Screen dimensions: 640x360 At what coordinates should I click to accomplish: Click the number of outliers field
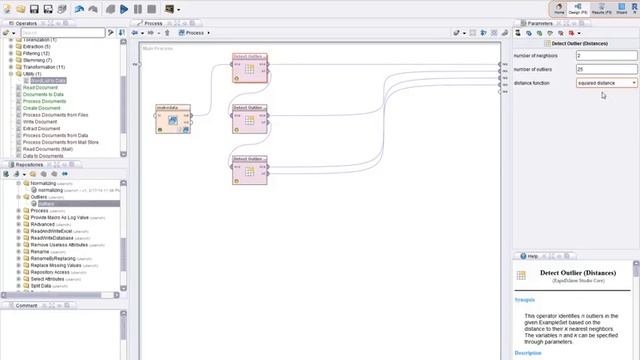tap(607, 69)
